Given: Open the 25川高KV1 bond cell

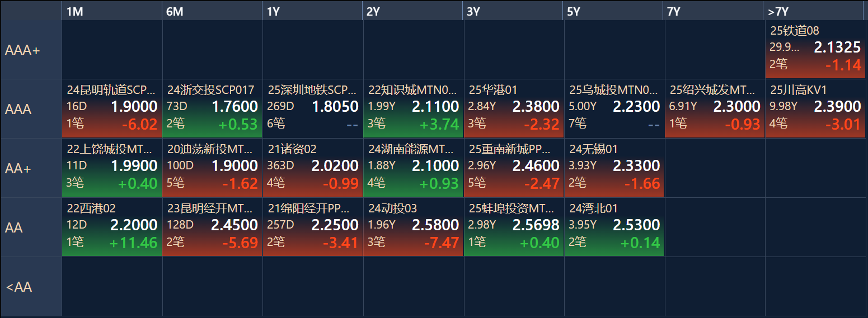Looking at the screenshot, I should (815, 109).
